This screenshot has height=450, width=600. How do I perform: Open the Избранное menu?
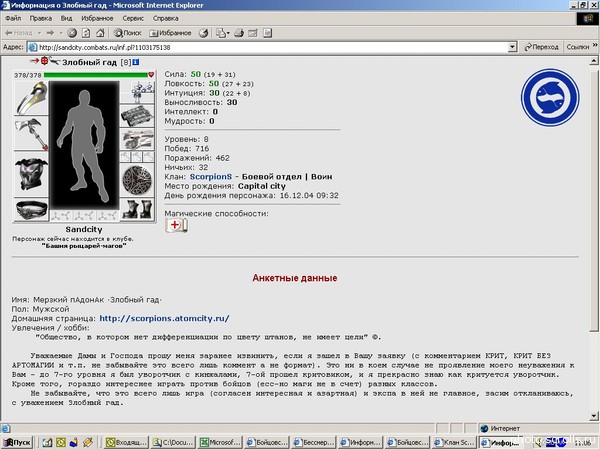pyautogui.click(x=97, y=18)
